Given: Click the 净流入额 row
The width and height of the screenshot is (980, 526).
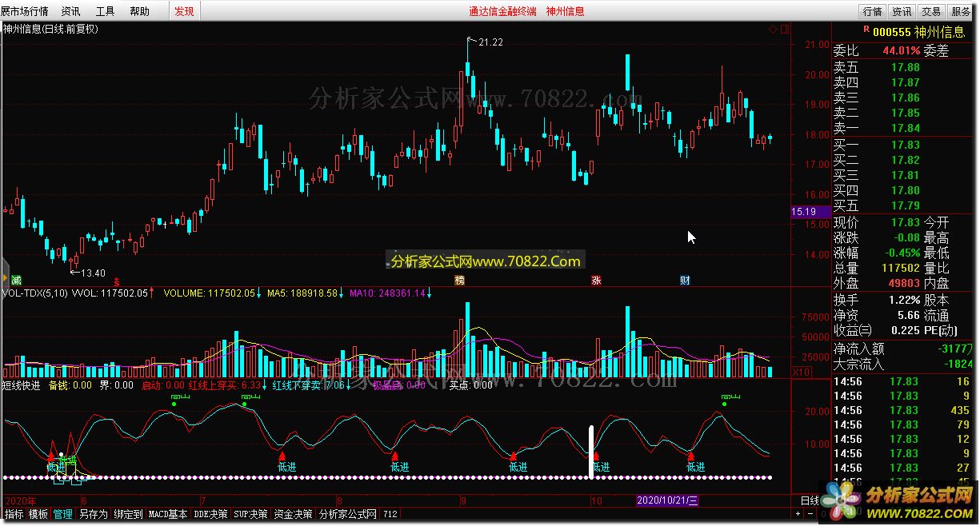Looking at the screenshot, I should [904, 349].
